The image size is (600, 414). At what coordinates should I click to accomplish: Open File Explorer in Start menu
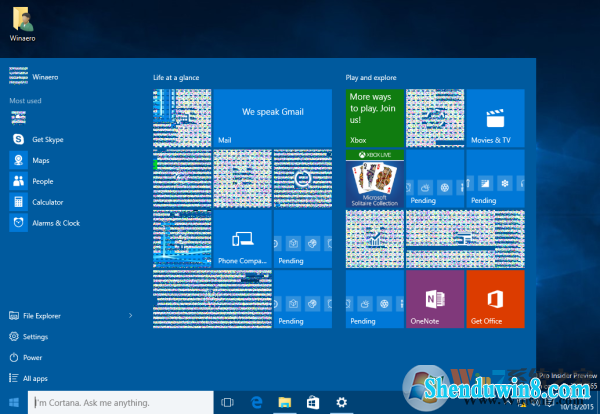pos(34,316)
